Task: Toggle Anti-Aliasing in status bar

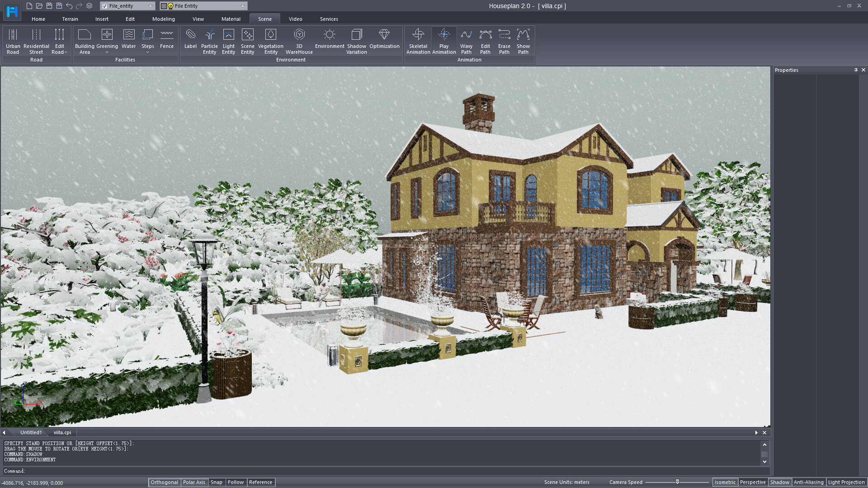Action: click(x=808, y=482)
